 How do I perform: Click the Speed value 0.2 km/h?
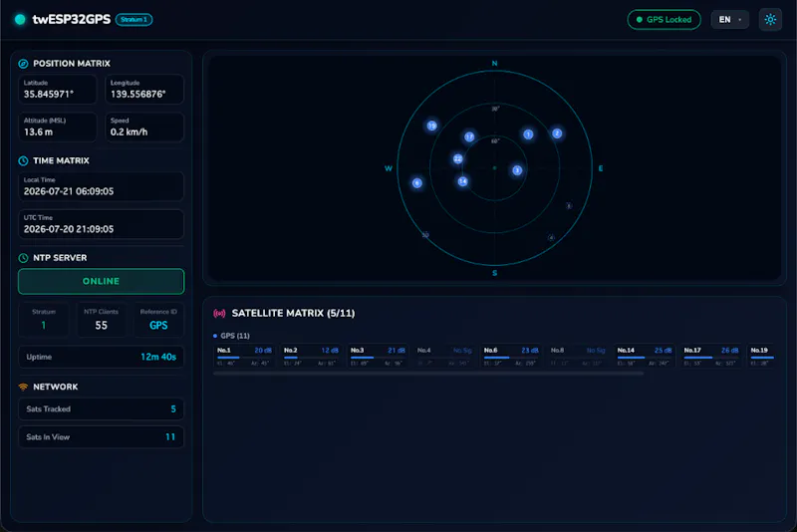(x=130, y=133)
